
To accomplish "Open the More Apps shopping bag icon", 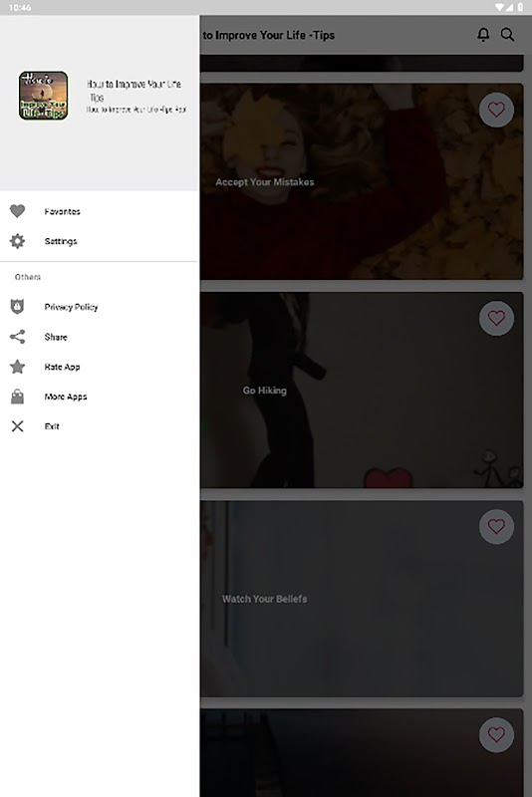I will (17, 397).
